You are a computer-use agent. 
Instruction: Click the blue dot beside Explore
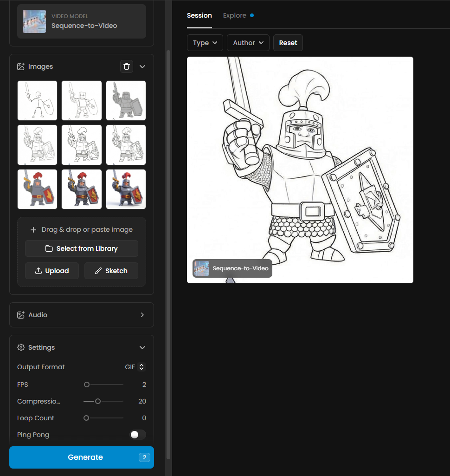pyautogui.click(x=252, y=15)
